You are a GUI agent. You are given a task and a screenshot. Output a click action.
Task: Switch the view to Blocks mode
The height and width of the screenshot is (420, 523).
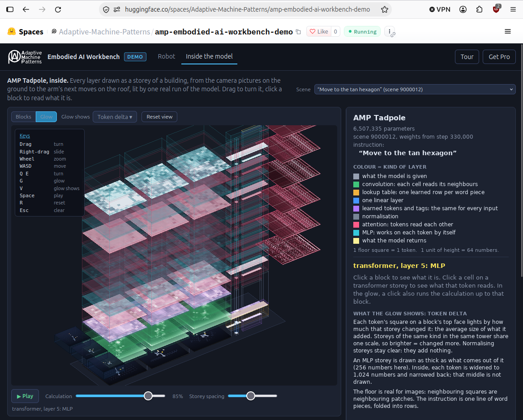(23, 117)
